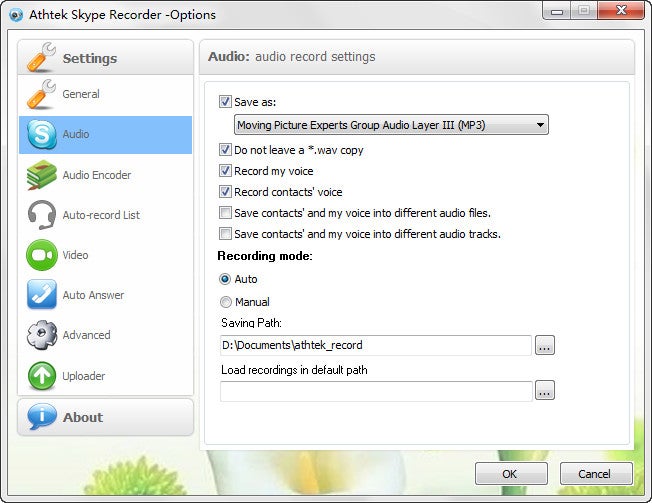
Task: Open Auto Answer settings
Action: point(105,295)
